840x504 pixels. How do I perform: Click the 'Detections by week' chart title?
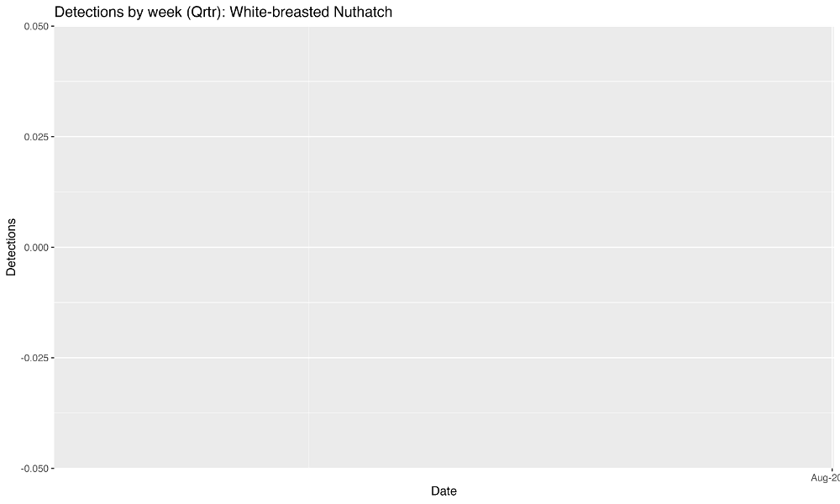click(x=223, y=12)
